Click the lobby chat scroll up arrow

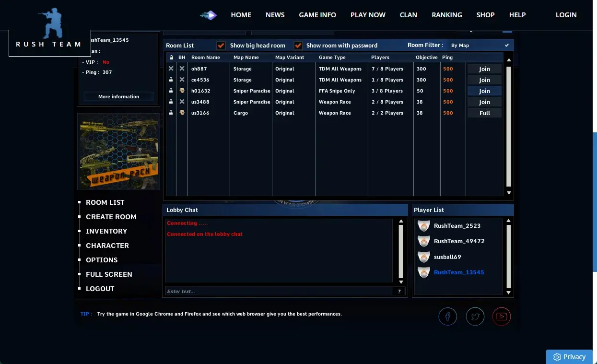coord(401,222)
